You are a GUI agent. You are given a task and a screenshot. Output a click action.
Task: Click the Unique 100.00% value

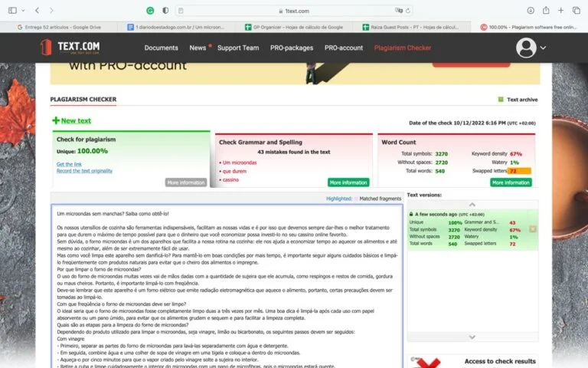tap(92, 151)
